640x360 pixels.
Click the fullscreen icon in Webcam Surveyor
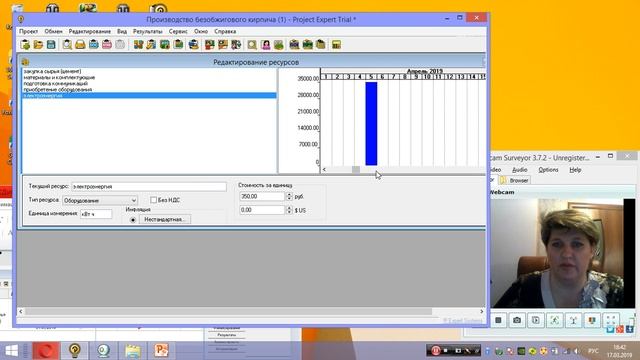(x=611, y=320)
